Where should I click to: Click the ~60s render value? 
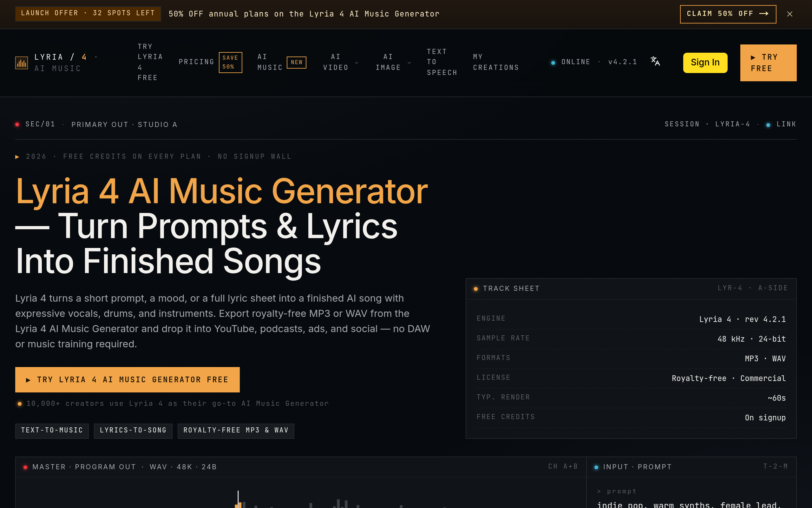(776, 398)
